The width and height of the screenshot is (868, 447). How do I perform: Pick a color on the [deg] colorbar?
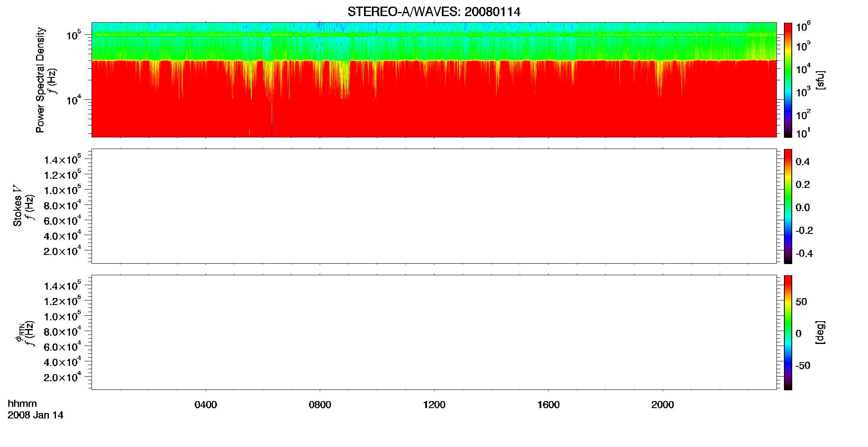tap(788, 332)
